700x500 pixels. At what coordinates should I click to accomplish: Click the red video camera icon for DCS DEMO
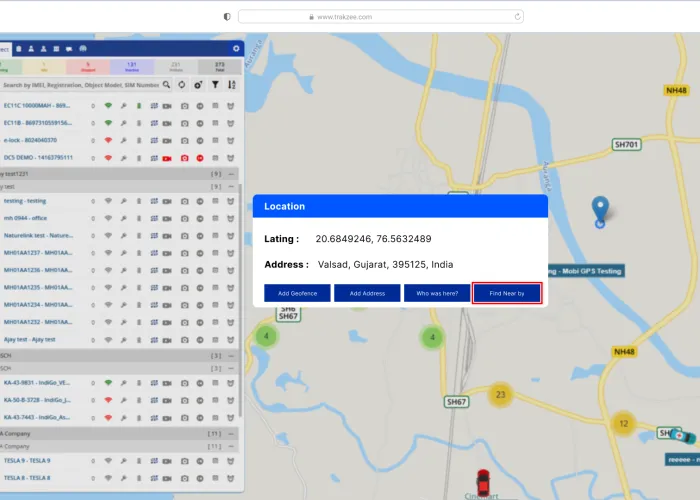168,157
